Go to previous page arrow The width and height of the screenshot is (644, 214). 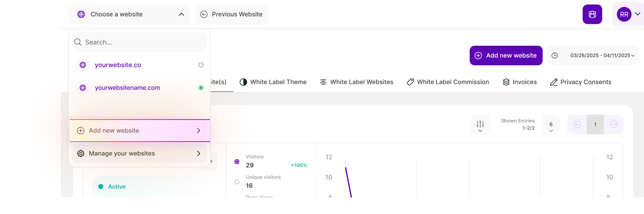point(577,125)
